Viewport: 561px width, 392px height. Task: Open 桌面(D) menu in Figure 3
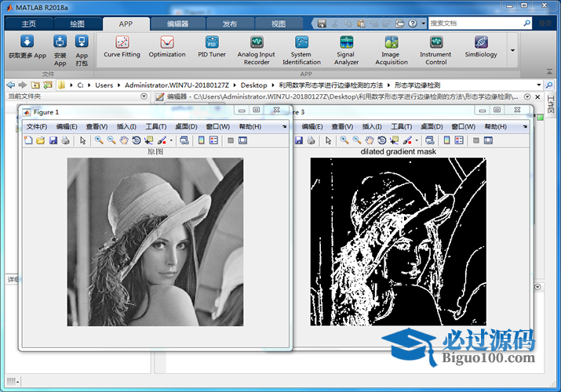tap(432, 126)
